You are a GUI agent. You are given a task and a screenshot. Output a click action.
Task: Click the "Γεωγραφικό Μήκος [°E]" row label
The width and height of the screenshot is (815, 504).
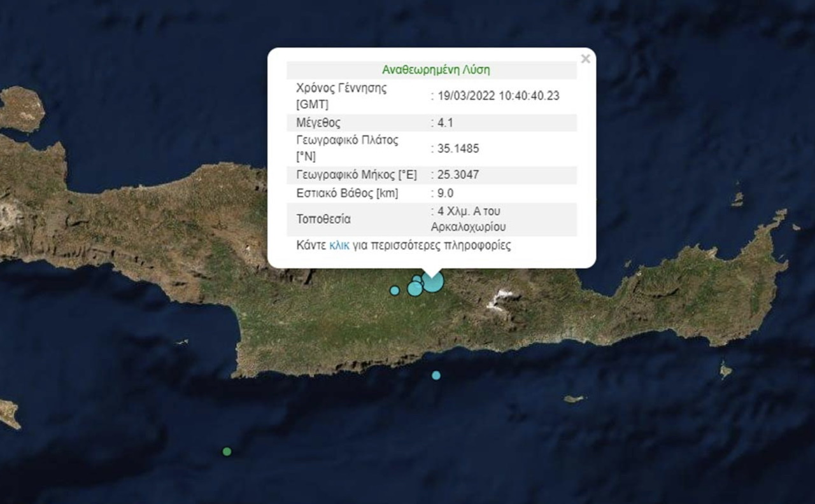pos(357,174)
